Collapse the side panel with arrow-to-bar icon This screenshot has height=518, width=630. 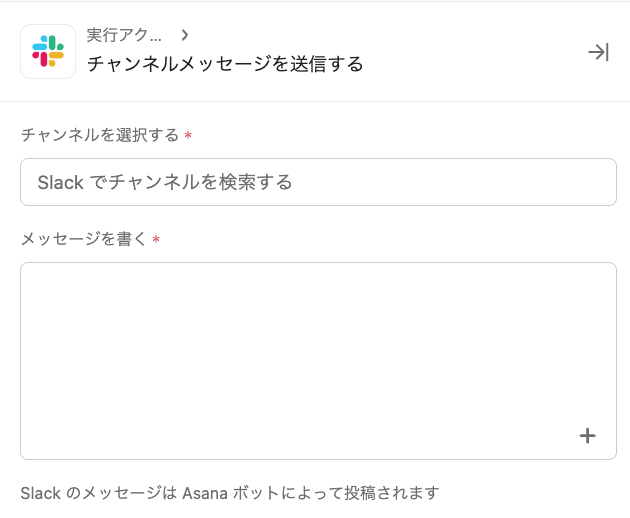[598, 52]
